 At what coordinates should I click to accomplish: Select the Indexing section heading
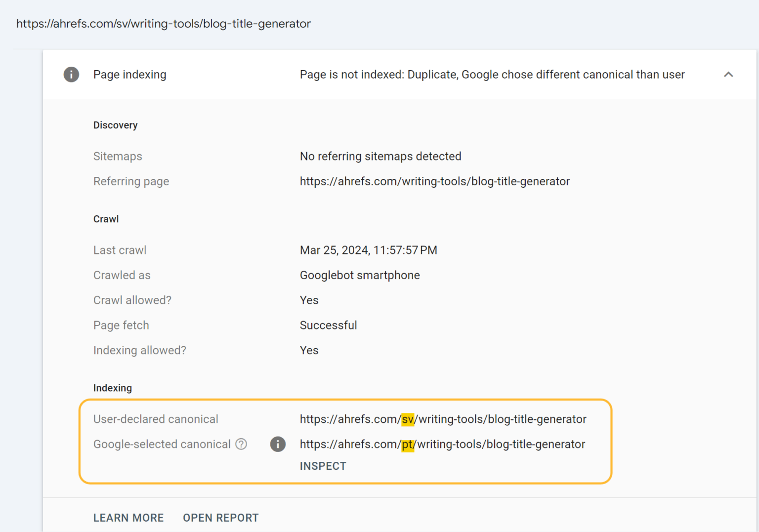tap(113, 388)
